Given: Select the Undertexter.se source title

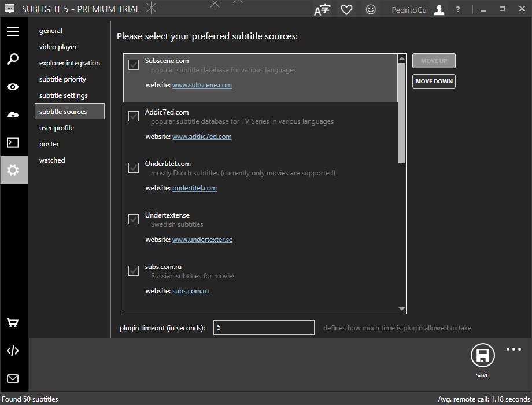Looking at the screenshot, I should 167,215.
